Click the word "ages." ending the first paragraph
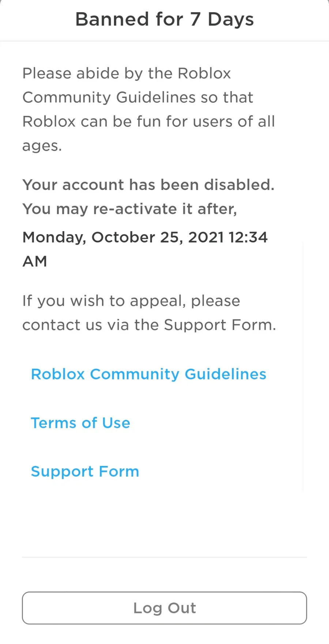The image size is (329, 644). [42, 146]
